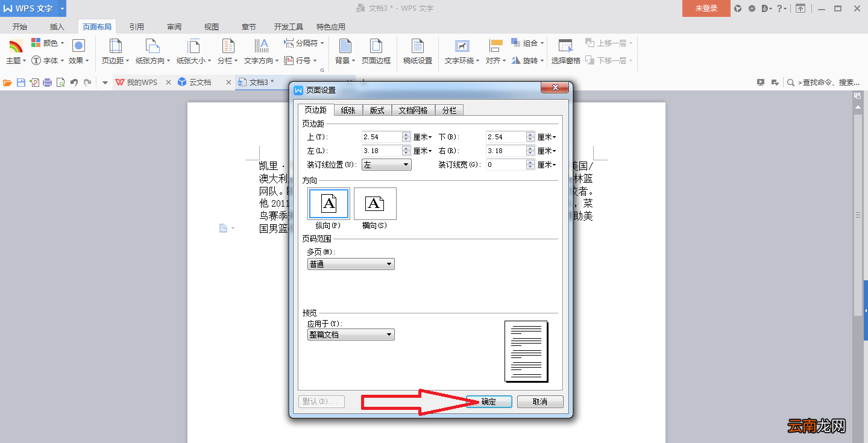
Task: Expand the WPS 文字 application menu arrow
Action: [62, 8]
